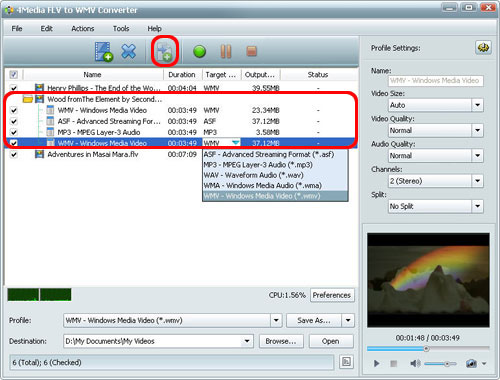Open the Split dropdown showing No Split
500x380 pixels.
(x=477, y=206)
